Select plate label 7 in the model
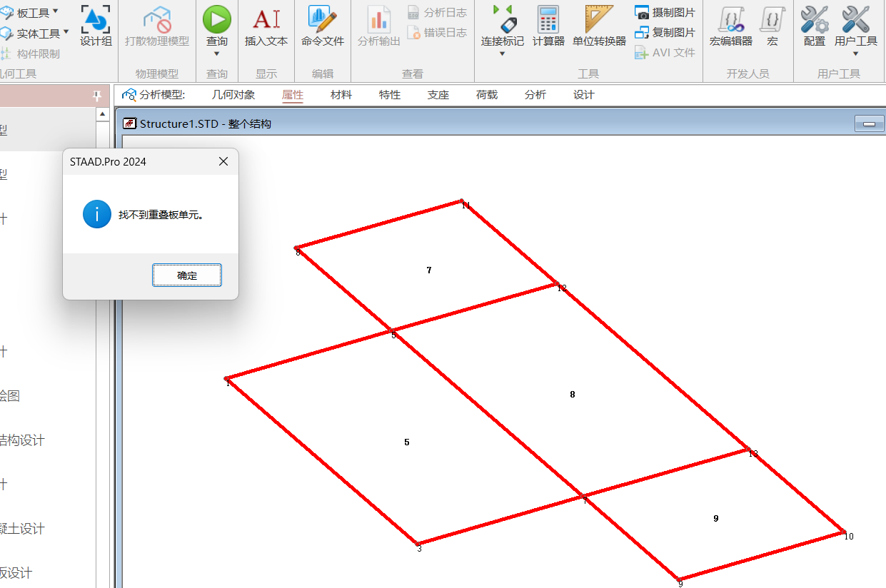886x588 pixels. tap(428, 270)
